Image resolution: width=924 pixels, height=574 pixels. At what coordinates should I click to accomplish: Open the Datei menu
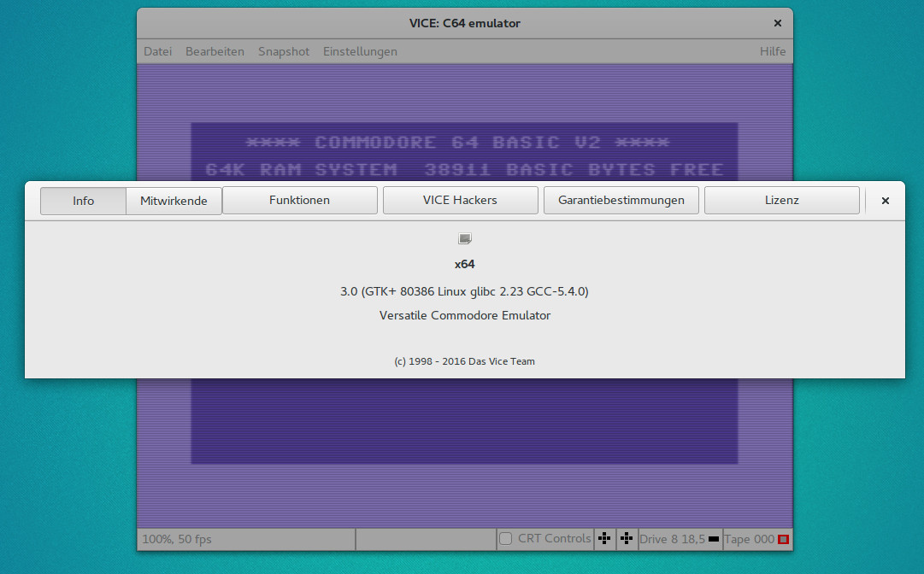[157, 51]
